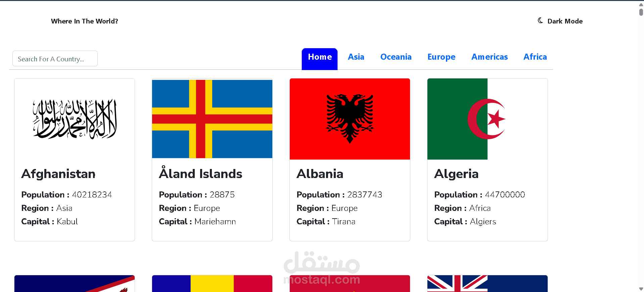Image resolution: width=644 pixels, height=292 pixels.
Task: Go to the Africa tab
Action: [x=535, y=57]
